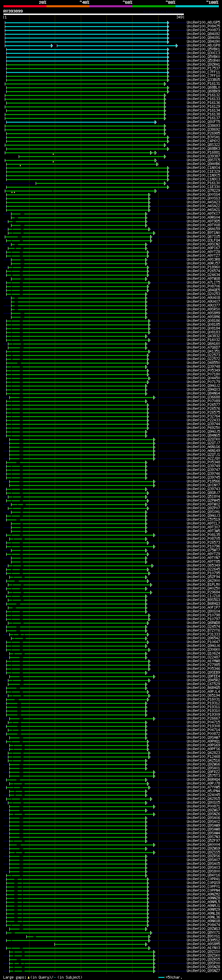
Task: Select hit label UniRef100_P00873
Action: (x=203, y=30)
